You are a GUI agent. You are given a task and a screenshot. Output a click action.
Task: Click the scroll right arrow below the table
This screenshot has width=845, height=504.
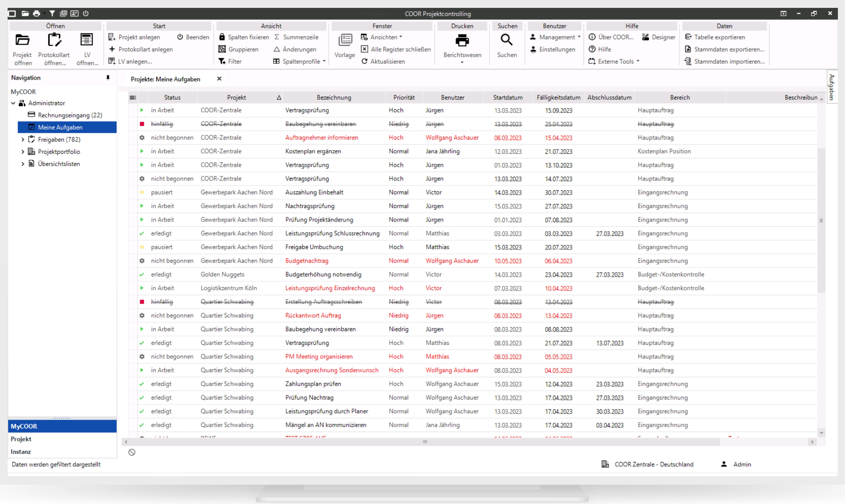[x=812, y=442]
